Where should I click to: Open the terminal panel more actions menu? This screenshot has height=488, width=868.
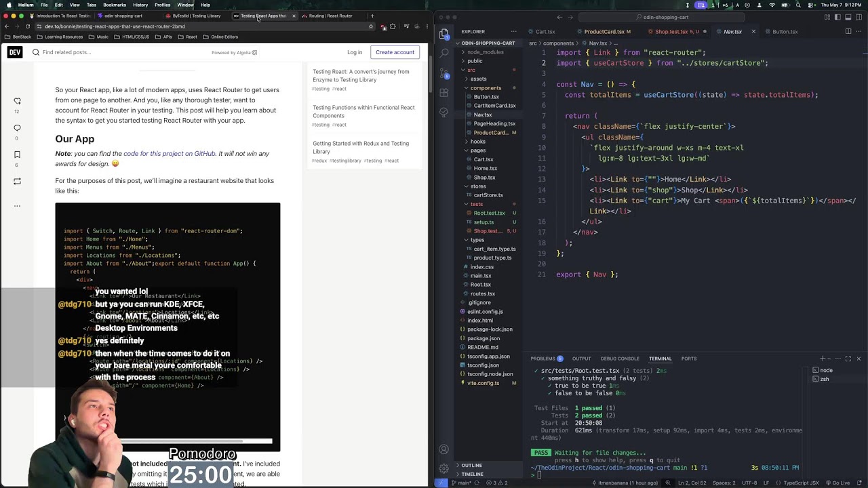pyautogui.click(x=837, y=359)
